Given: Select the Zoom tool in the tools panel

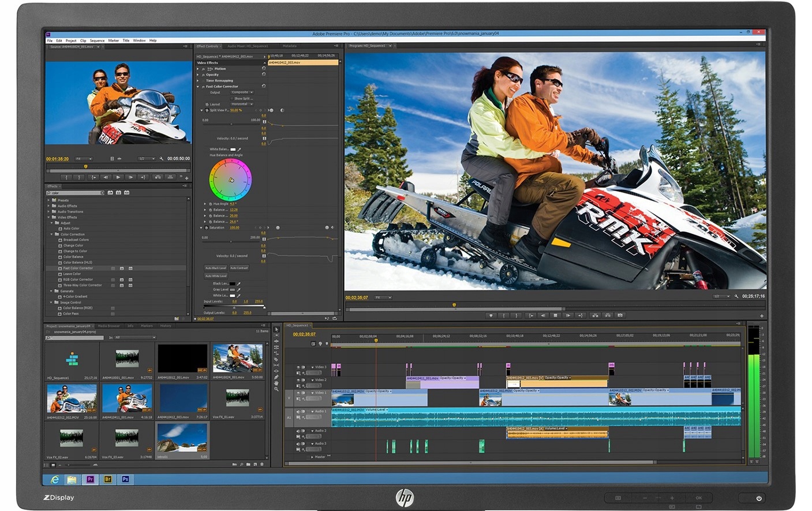Looking at the screenshot, I should [276, 389].
